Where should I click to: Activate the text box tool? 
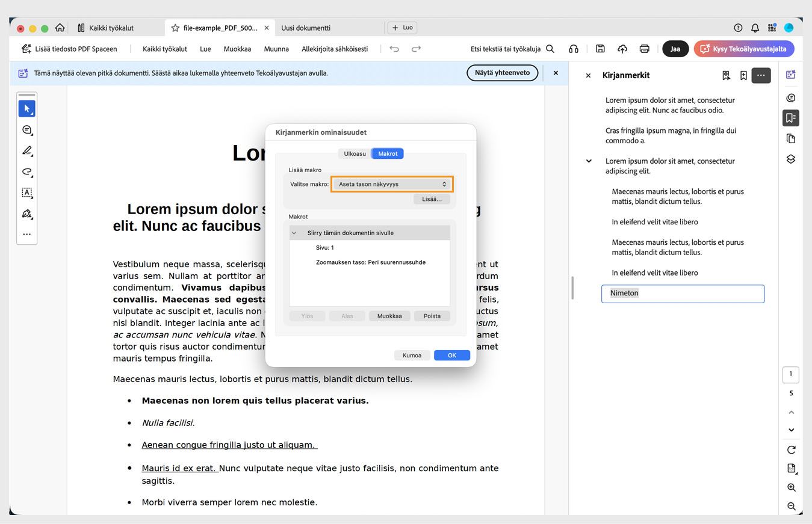(27, 193)
